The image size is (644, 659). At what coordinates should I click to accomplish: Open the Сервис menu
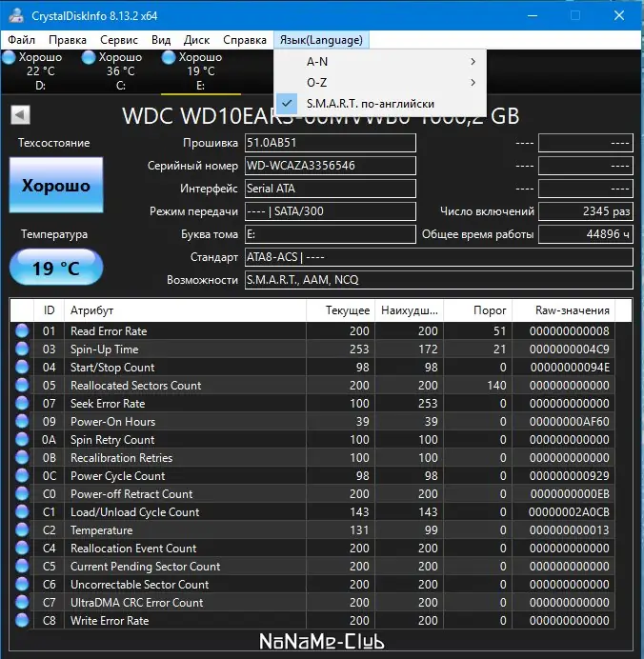click(x=118, y=40)
